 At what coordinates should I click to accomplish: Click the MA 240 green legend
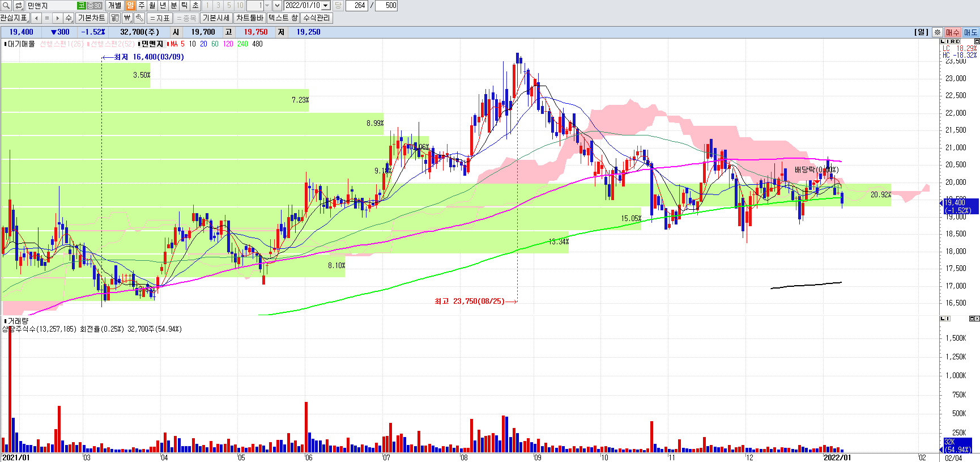tap(242, 44)
